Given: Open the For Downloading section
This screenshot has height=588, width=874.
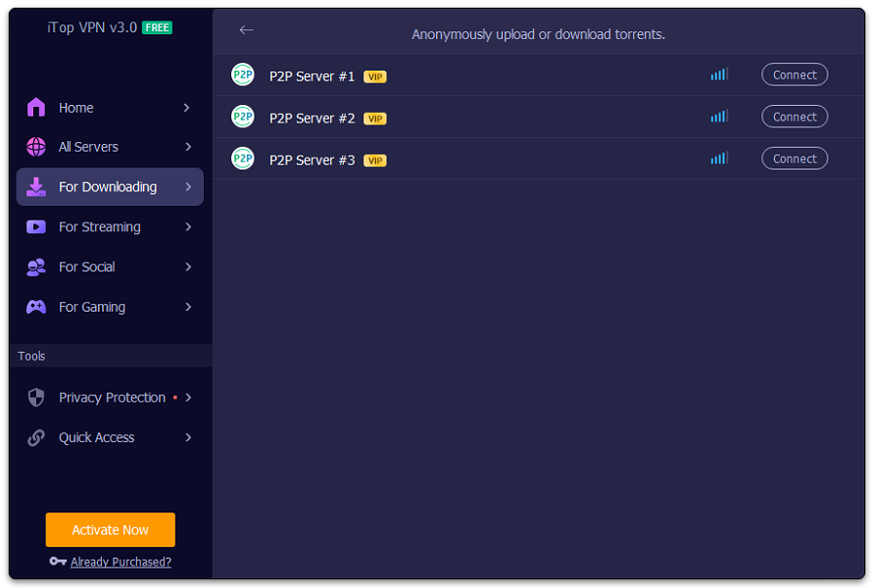Looking at the screenshot, I should pyautogui.click(x=108, y=187).
